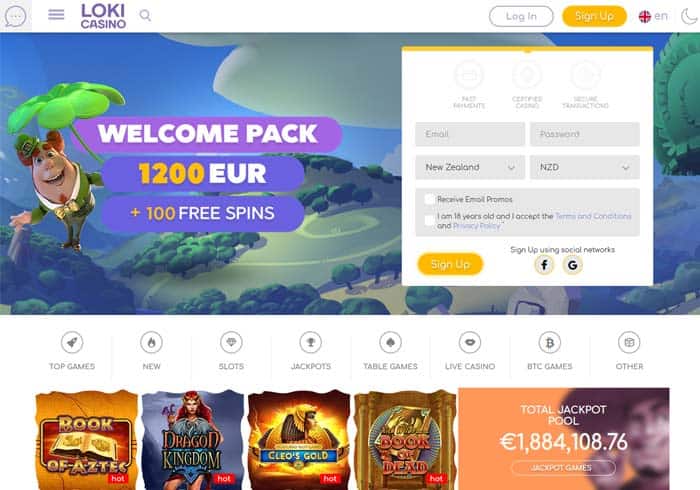The image size is (700, 490).
Task: Check the 18 years old acceptance box
Action: coord(429,220)
